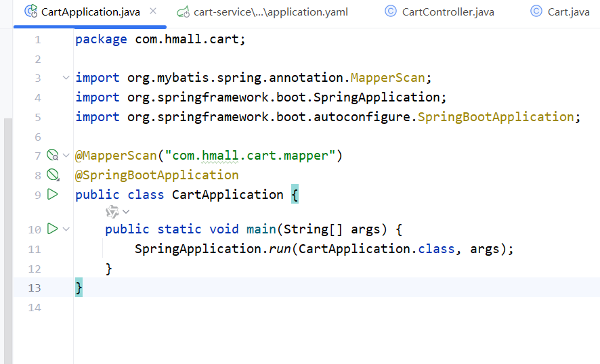Run main method from line 10 gutter
The height and width of the screenshot is (364, 600).
(x=52, y=229)
